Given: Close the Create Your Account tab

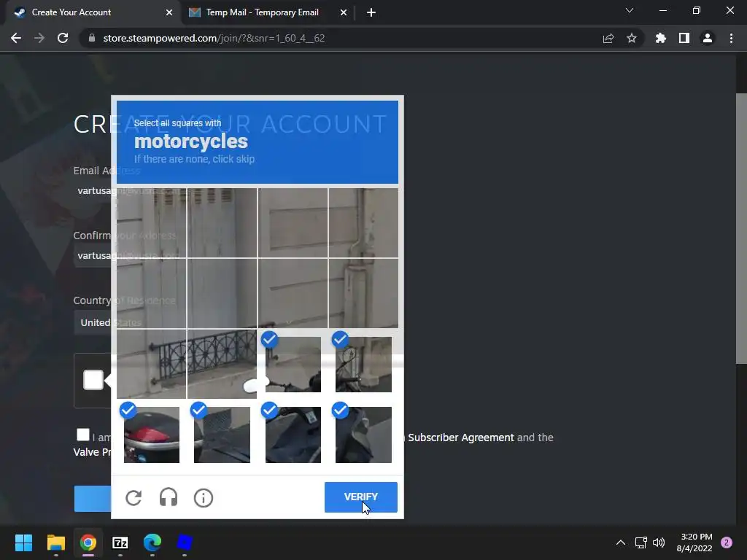Looking at the screenshot, I should [169, 12].
